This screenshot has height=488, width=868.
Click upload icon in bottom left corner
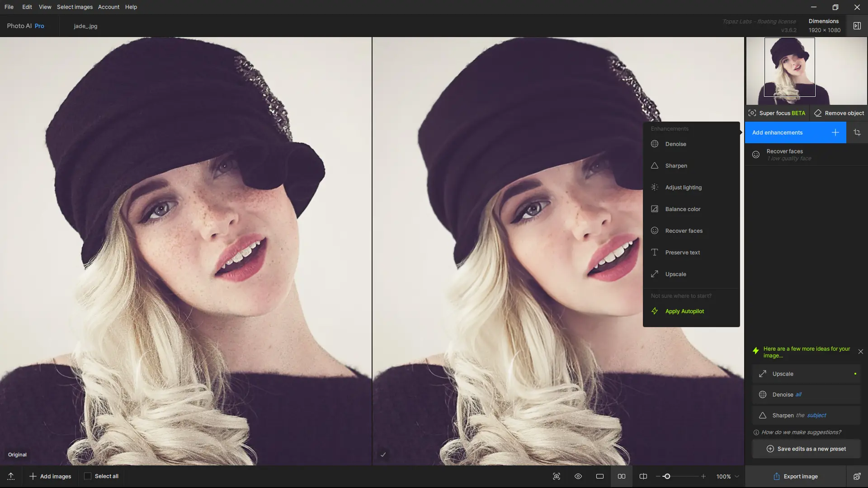[x=11, y=476]
